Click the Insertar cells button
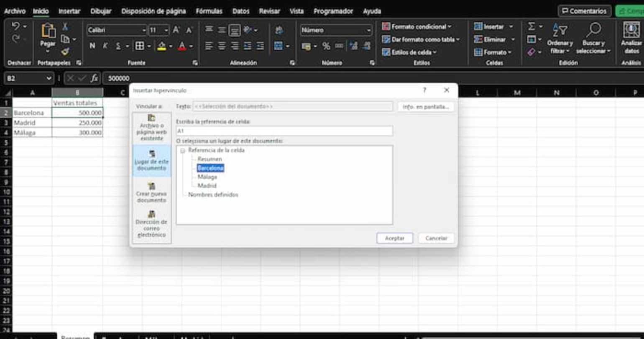 pos(489,27)
